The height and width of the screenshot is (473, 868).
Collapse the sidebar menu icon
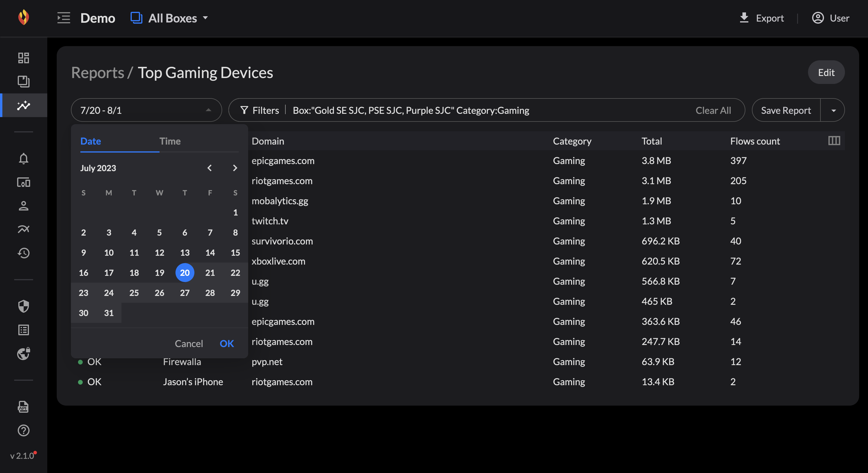coord(64,18)
